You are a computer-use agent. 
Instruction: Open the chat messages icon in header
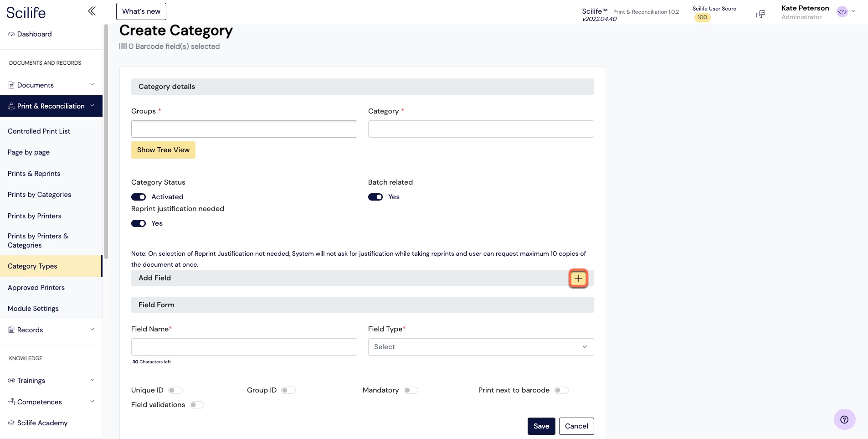pos(760,14)
